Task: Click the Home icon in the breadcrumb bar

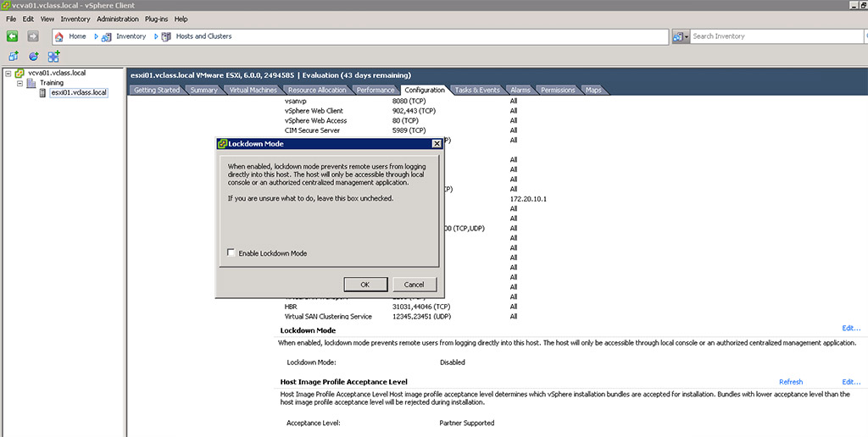Action: (x=59, y=36)
